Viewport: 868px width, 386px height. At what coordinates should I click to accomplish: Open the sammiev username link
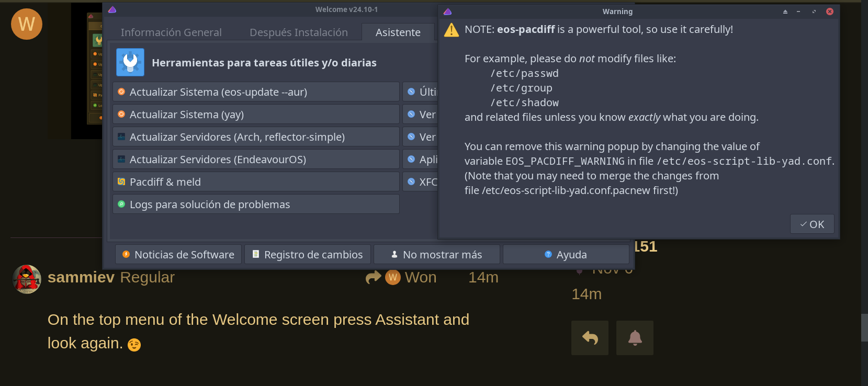81,277
